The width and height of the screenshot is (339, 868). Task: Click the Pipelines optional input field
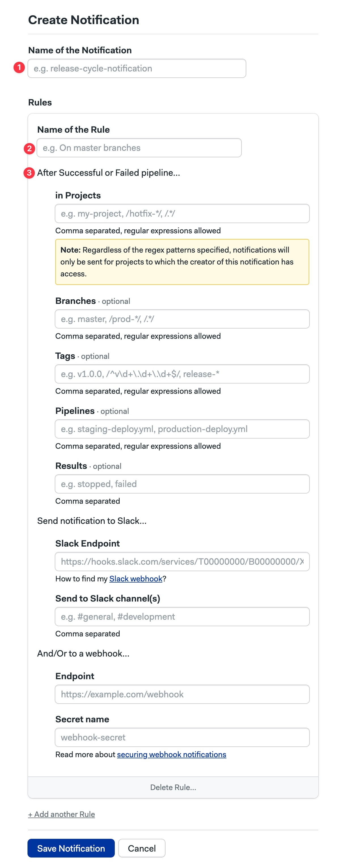182,429
